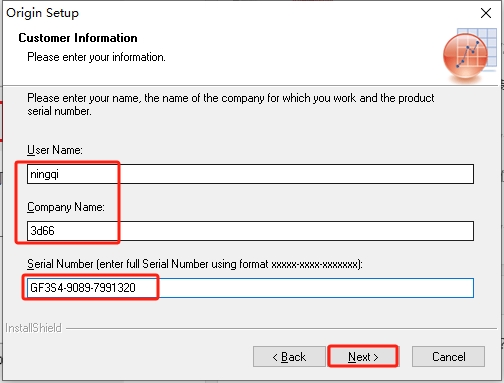This screenshot has width=504, height=383.
Task: Click the Origin graph logo icon
Action: [469, 55]
